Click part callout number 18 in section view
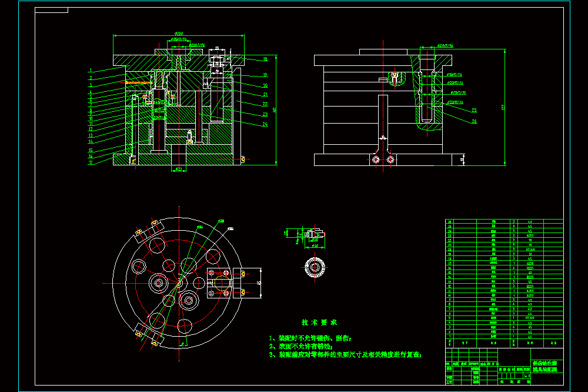 point(265,59)
